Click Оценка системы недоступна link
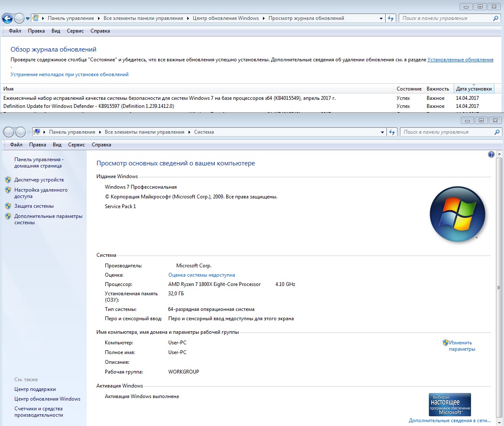 point(202,275)
